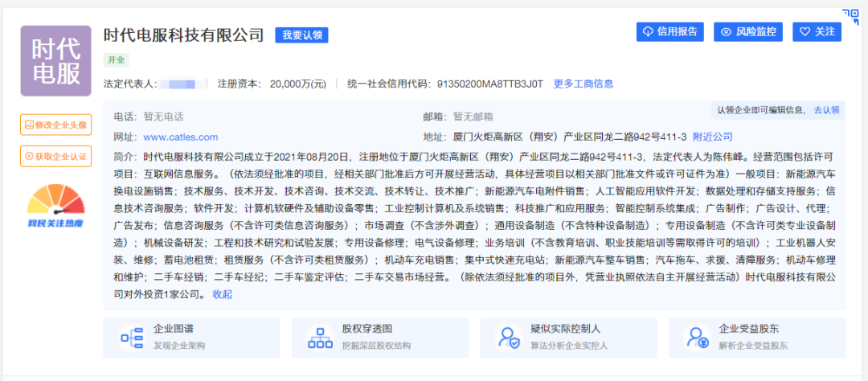Click the eye icon on 风险监控 button
Image resolution: width=868 pixels, height=381 pixels.
(x=727, y=31)
